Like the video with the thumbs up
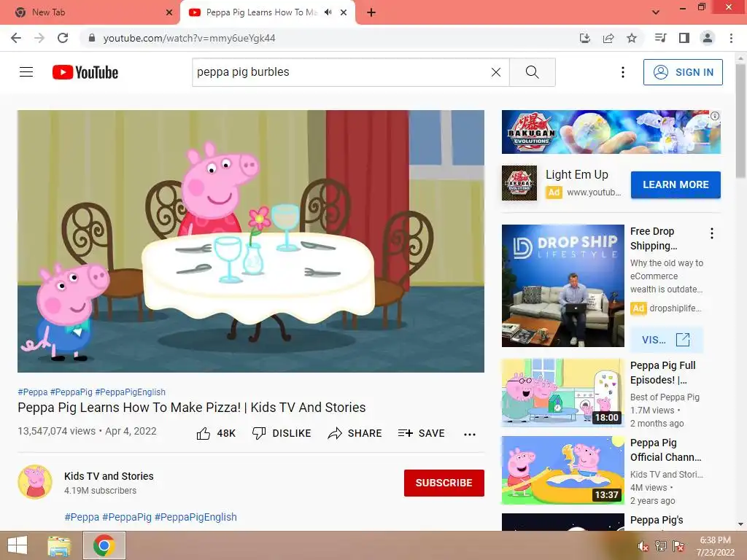747x560 pixels. coord(216,433)
